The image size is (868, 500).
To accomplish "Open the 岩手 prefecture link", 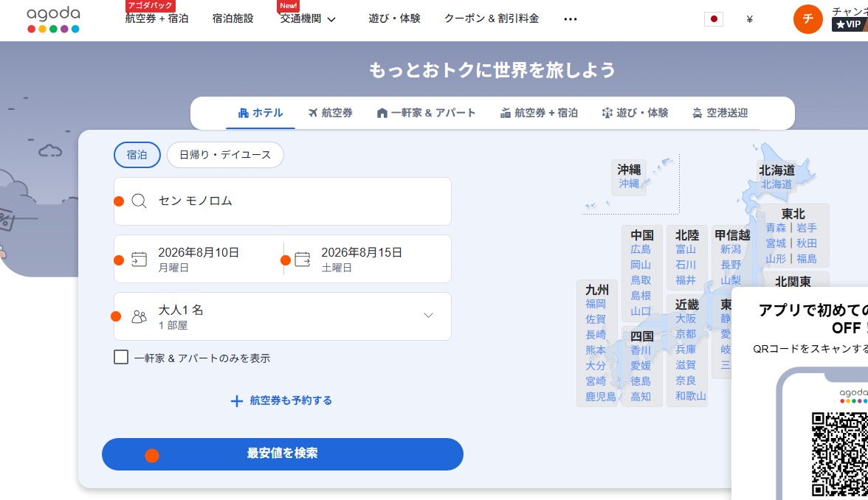I will (807, 228).
